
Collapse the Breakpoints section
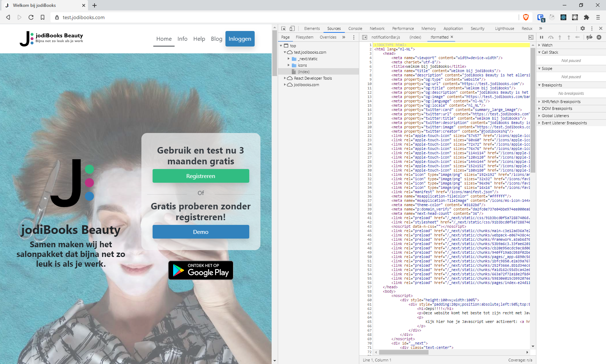[x=571, y=85]
